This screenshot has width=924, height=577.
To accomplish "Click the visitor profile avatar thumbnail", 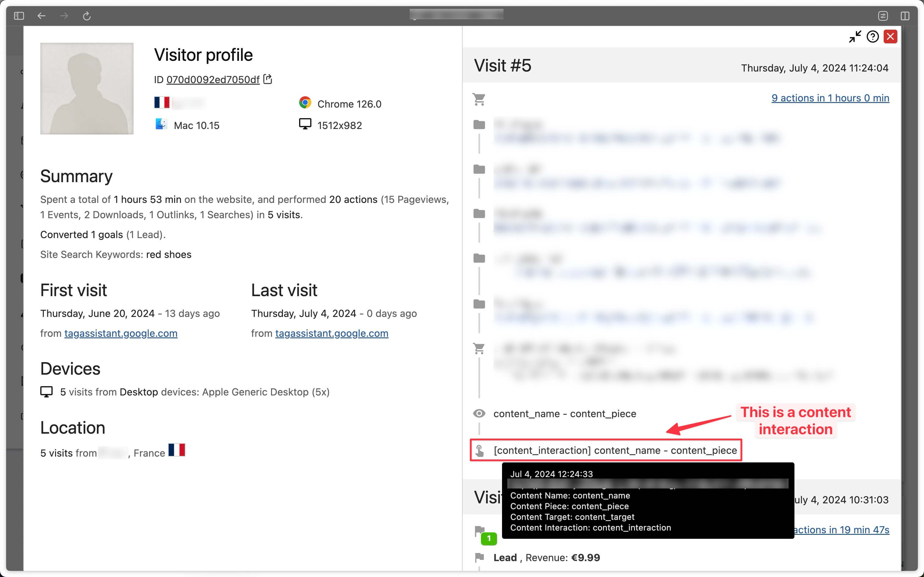I will click(86, 88).
